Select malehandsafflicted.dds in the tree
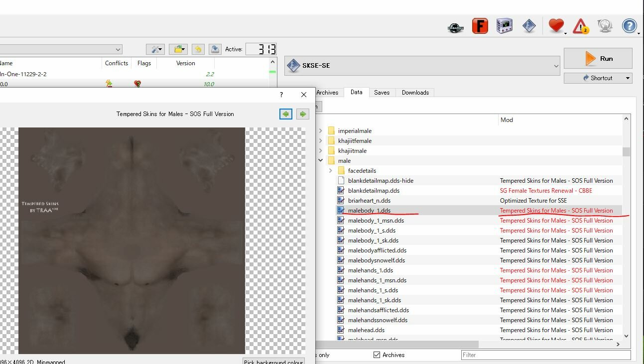644x364 pixels. pos(379,310)
